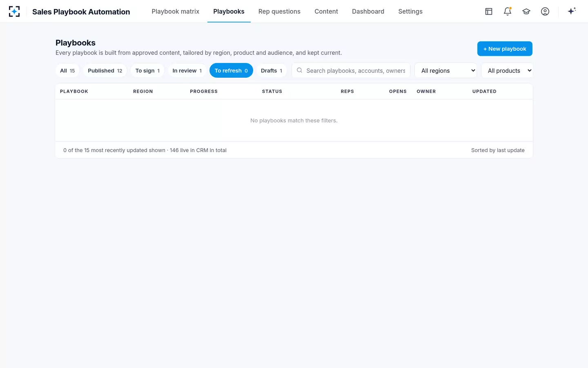Viewport: 588px width, 368px height.
Task: Filter by Published playbooks
Action: 105,70
